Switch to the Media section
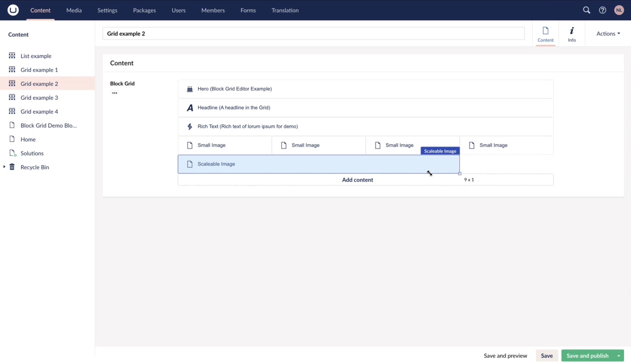 tap(74, 10)
